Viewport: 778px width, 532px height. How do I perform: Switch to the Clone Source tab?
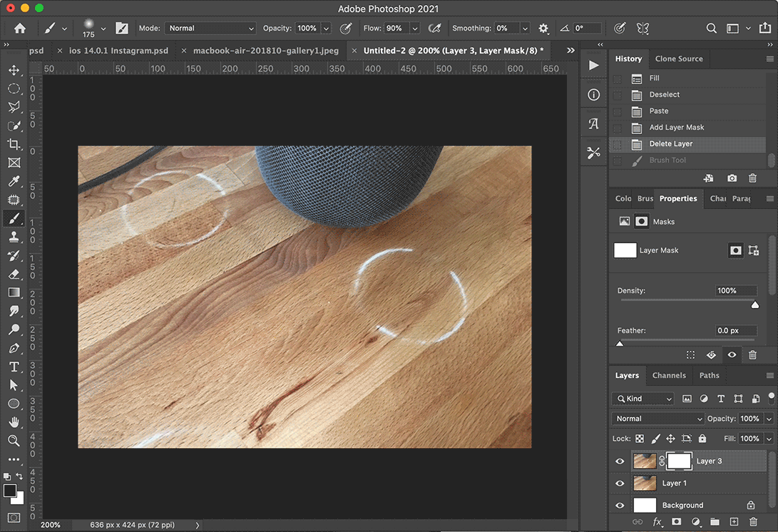pyautogui.click(x=679, y=58)
